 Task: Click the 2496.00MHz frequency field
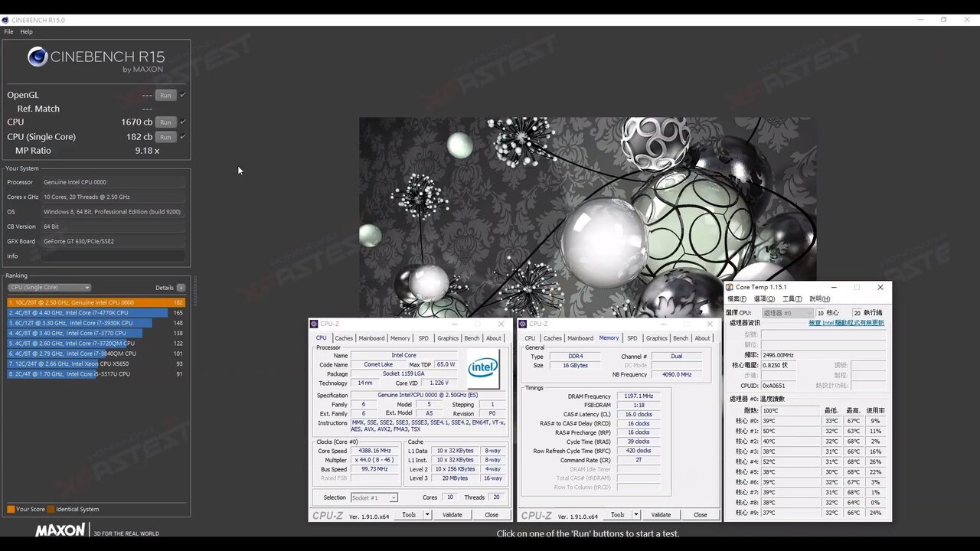(x=823, y=355)
